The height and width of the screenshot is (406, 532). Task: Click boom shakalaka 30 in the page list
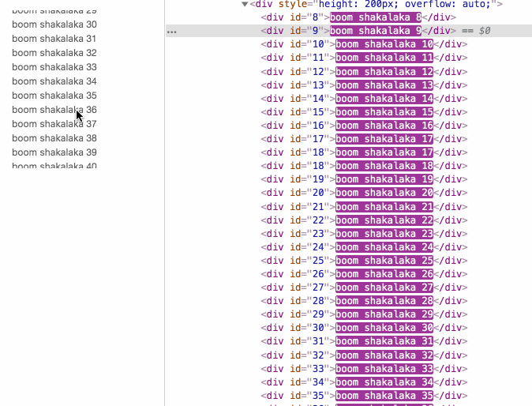tap(54, 24)
